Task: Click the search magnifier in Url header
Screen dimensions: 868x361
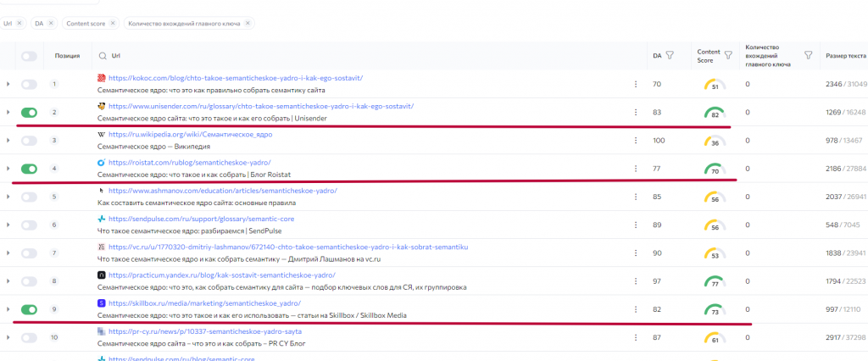Action: [x=103, y=56]
